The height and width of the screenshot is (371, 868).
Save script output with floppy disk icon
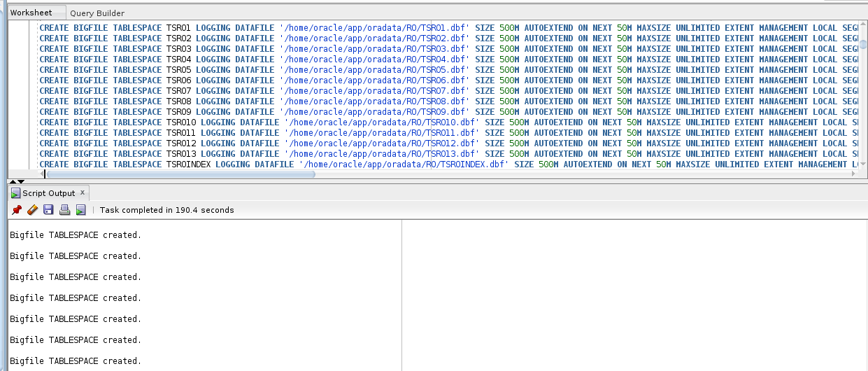tap(48, 210)
